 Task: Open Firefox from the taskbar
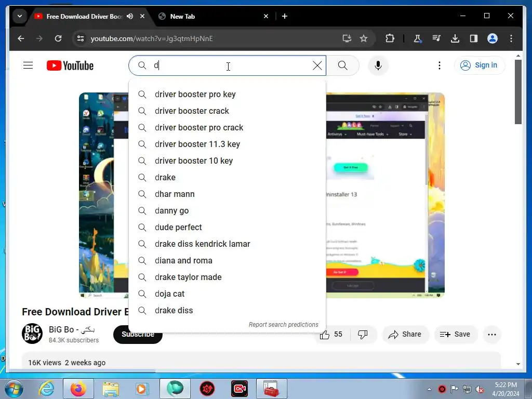click(78, 389)
